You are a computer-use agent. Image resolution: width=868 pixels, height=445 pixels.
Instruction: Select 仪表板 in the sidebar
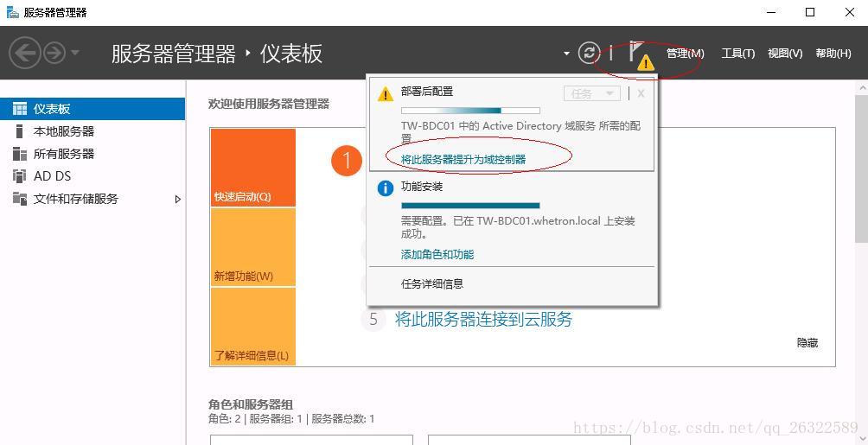pyautogui.click(x=93, y=109)
